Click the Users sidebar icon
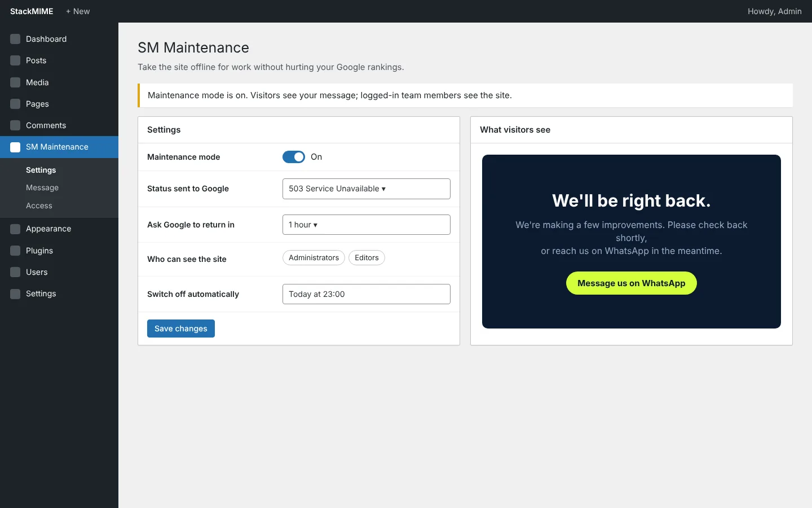Screen dimensions: 812x508 [x=15, y=272]
